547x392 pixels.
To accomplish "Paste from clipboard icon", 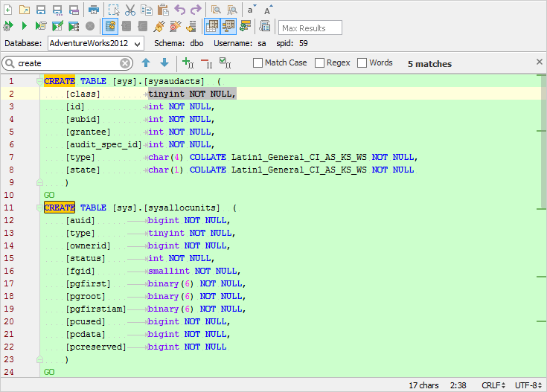I will 163,10.
